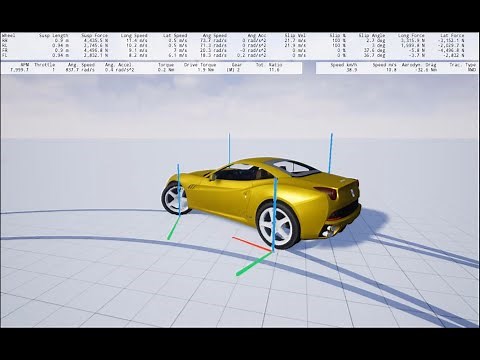
Task: Click the Aerodyn. Drag label
Action: click(x=419, y=65)
